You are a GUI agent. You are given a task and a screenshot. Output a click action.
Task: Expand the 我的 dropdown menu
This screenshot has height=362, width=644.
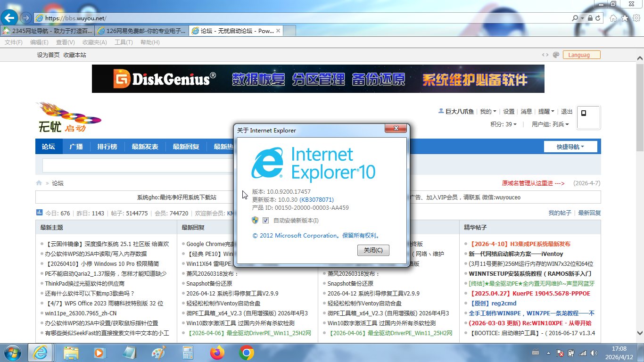[x=488, y=112]
